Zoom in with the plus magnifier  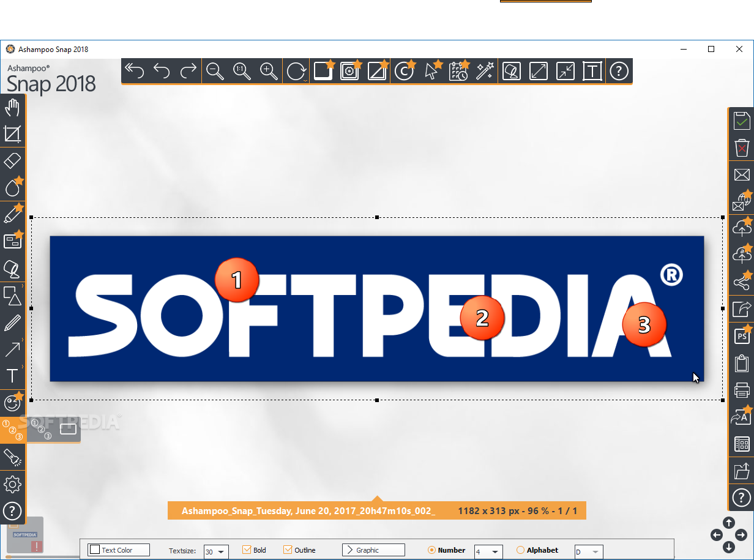click(x=269, y=71)
